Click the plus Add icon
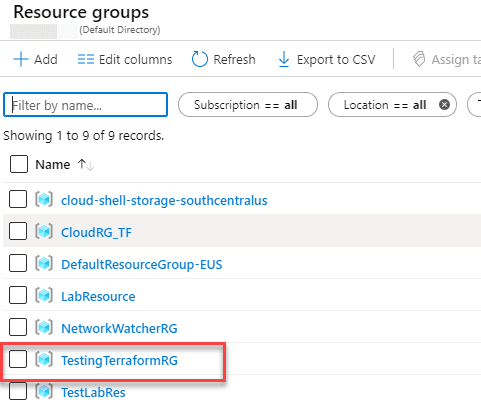Viewport: 481px width, 405px height. tap(21, 59)
